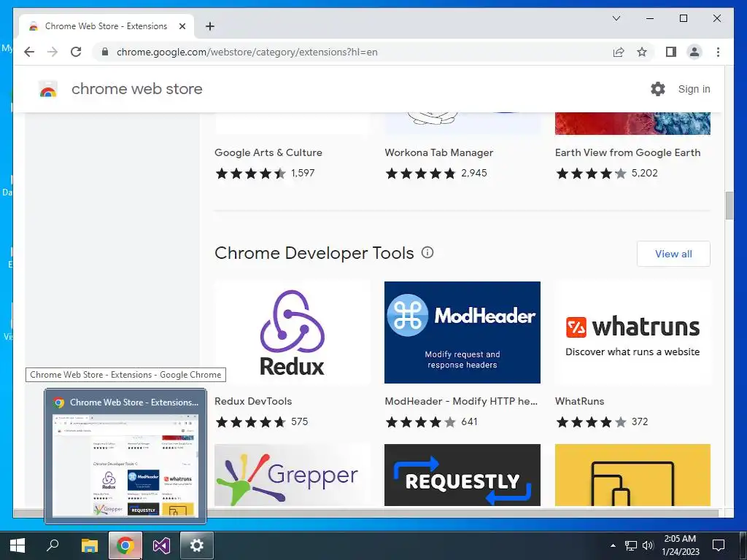Click the 641 rating count
This screenshot has width=747, height=560.
pos(469,421)
